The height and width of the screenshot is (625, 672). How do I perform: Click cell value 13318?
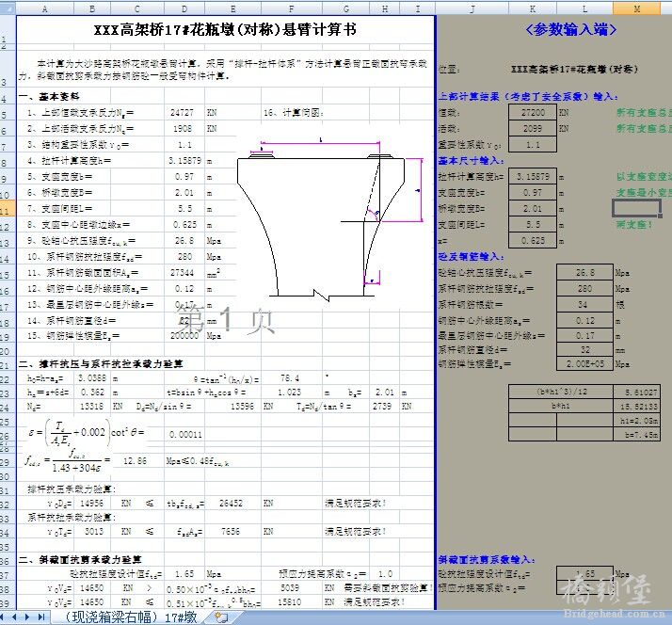(x=91, y=406)
